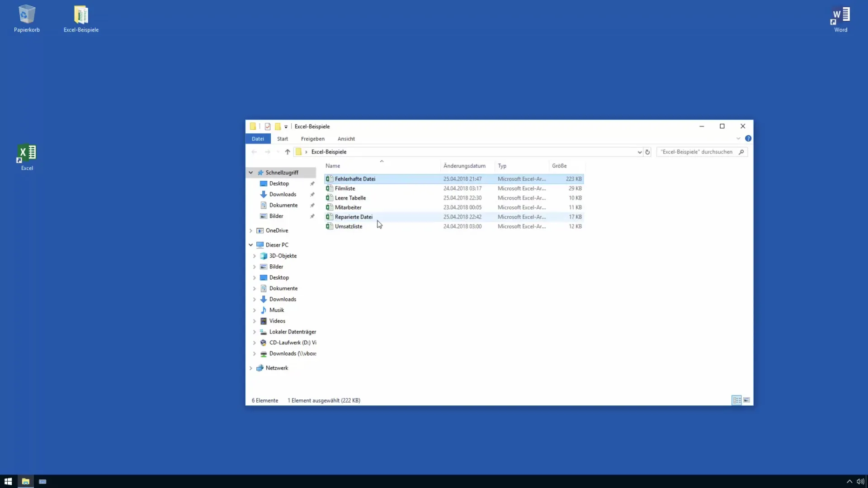Click the search icon in Explorer toolbar
This screenshot has width=868, height=488.
click(x=743, y=151)
